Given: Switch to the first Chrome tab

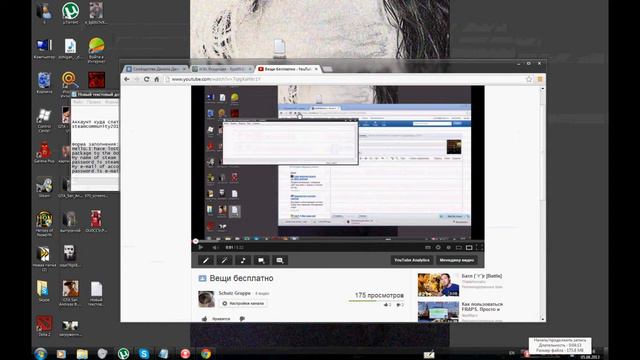Looking at the screenshot, I should click(x=155, y=69).
